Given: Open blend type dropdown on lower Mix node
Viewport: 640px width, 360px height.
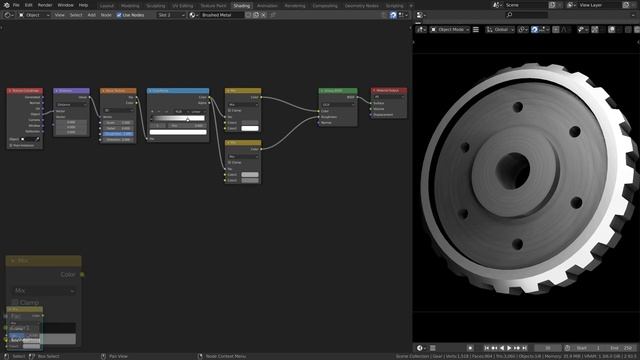Looking at the screenshot, I should 243,157.
